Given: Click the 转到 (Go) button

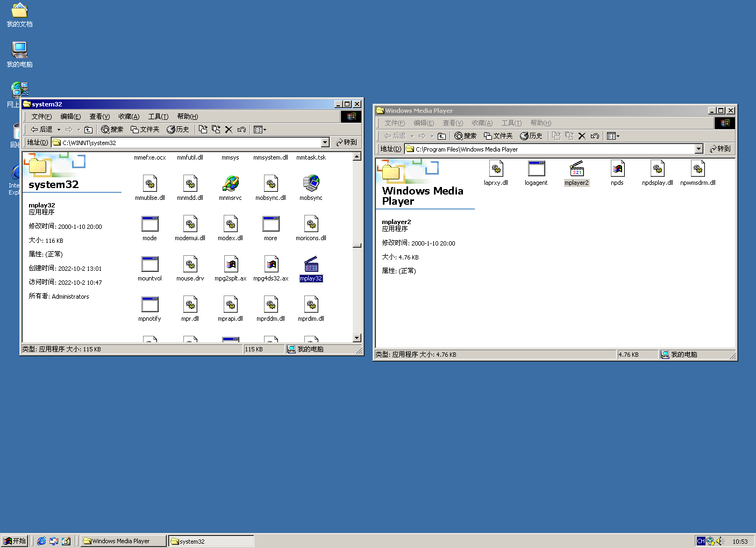Looking at the screenshot, I should 346,142.
